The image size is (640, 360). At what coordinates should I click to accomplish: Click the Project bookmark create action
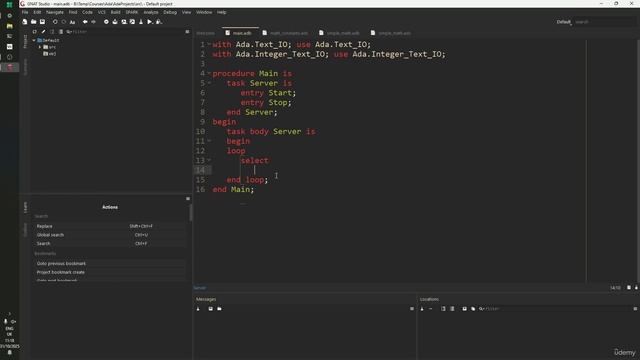110,272
